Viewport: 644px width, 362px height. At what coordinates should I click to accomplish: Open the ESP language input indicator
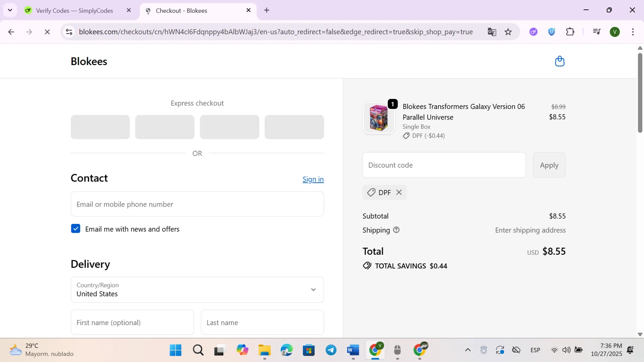(x=535, y=350)
